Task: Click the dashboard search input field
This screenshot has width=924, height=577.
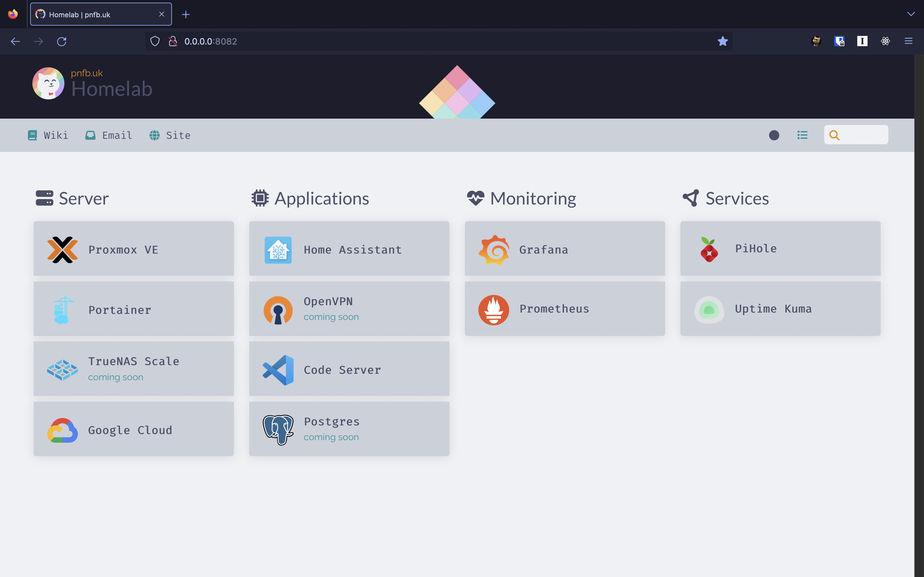Action: pos(864,135)
